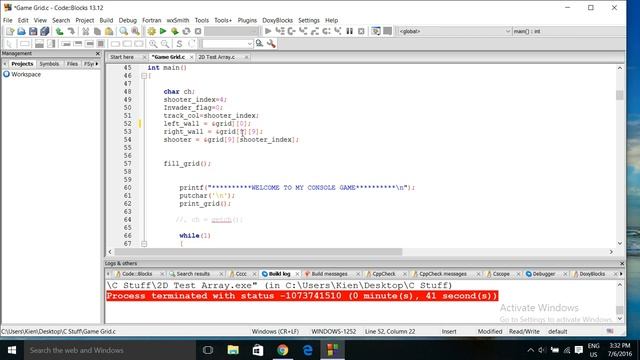Screen dimensions: 640x360
Task: Show more Management tabs with right arrow
Action: click(97, 64)
